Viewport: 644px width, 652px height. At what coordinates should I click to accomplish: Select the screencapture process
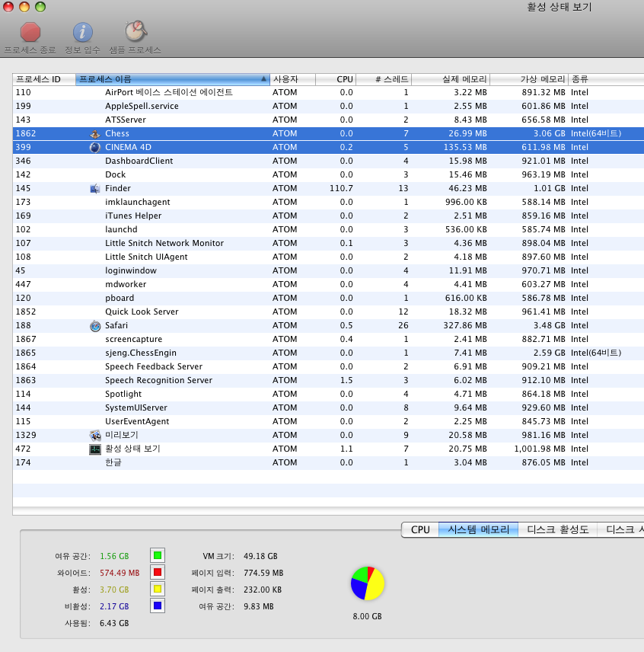[x=328, y=339]
